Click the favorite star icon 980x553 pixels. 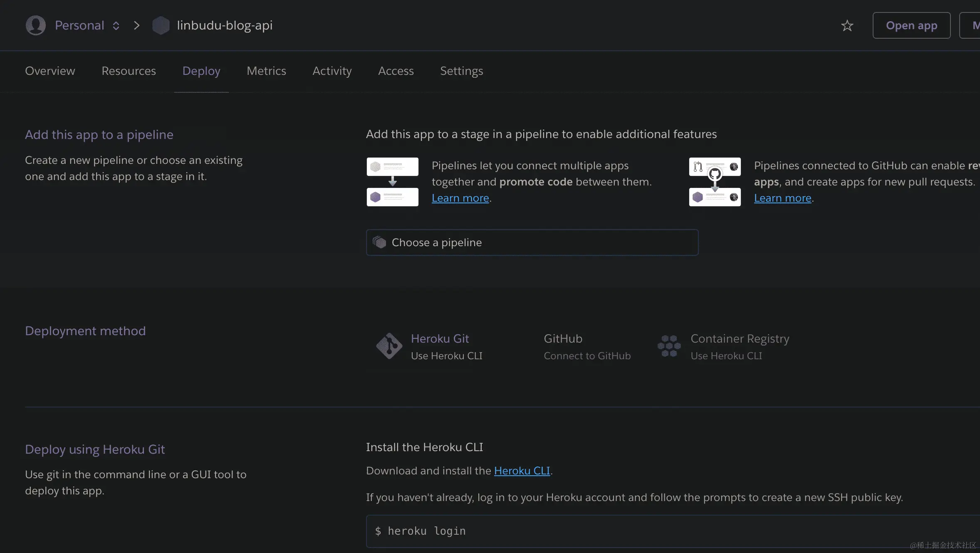click(847, 26)
